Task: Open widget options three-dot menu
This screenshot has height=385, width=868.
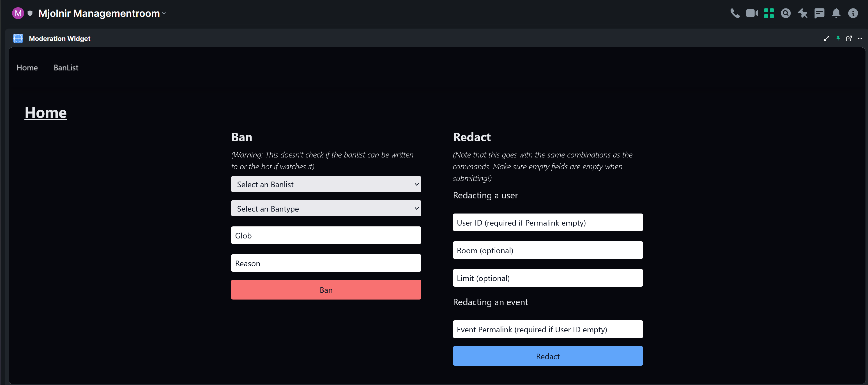Action: [860, 39]
